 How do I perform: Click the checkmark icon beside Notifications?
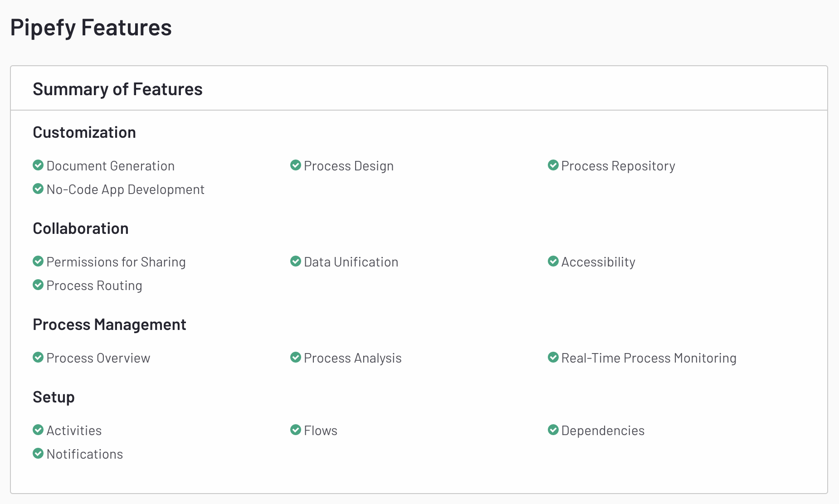pos(38,454)
